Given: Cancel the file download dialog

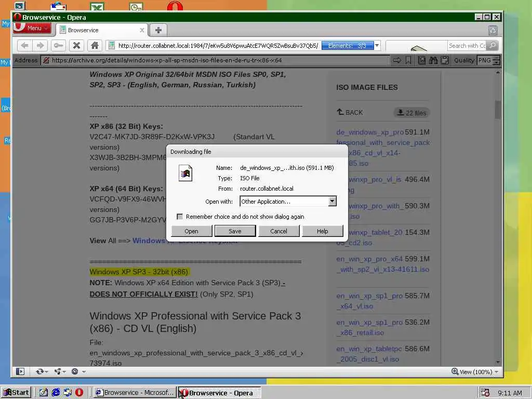Looking at the screenshot, I should coord(278,231).
